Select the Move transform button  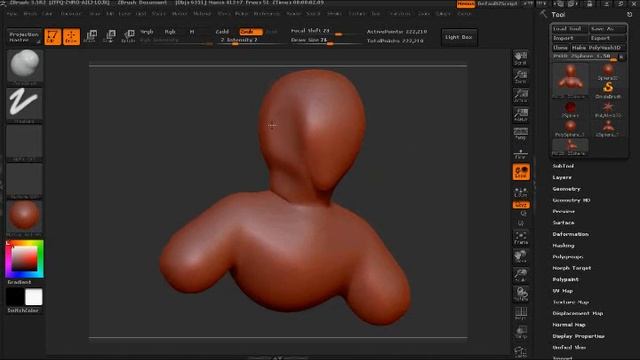click(91, 37)
